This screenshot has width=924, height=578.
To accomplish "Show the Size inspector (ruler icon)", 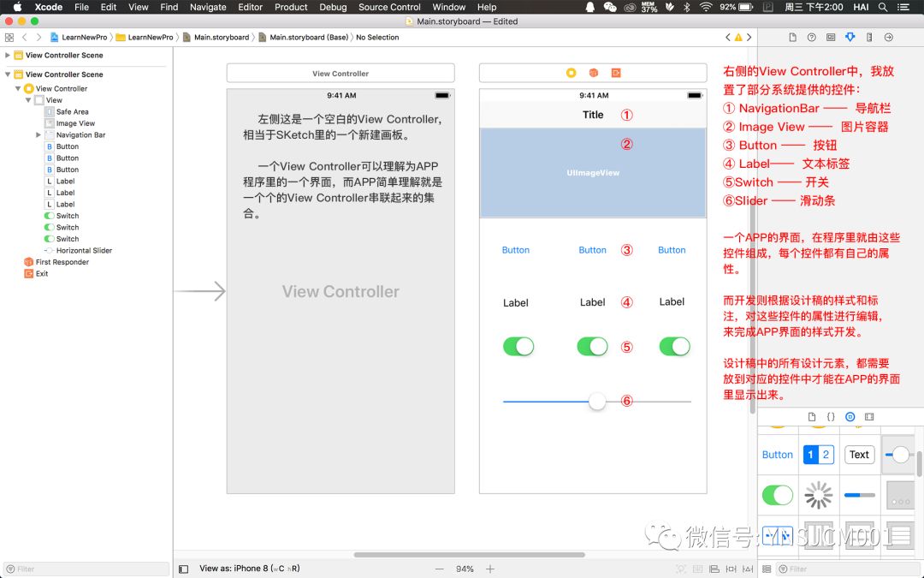I will tap(868, 37).
